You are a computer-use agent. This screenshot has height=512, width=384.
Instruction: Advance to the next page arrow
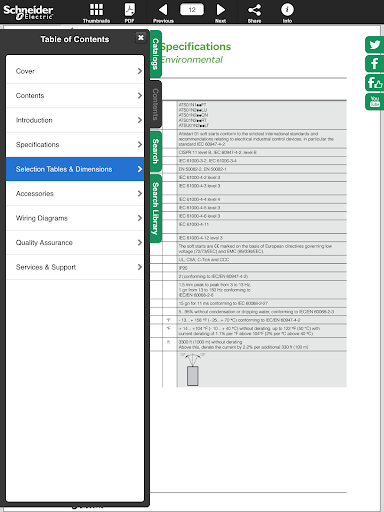pos(220,13)
